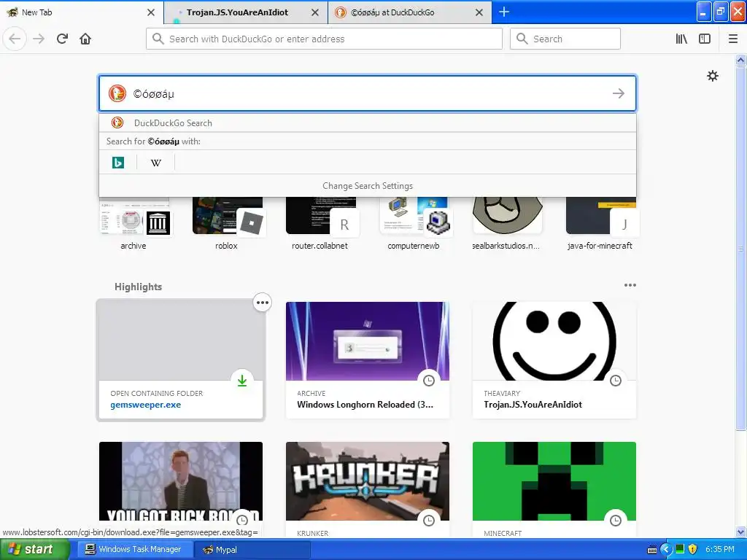Screen dimensions: 747x560
Task: Open the Windows Longhorn Reloaded highlight
Action: [368, 360]
